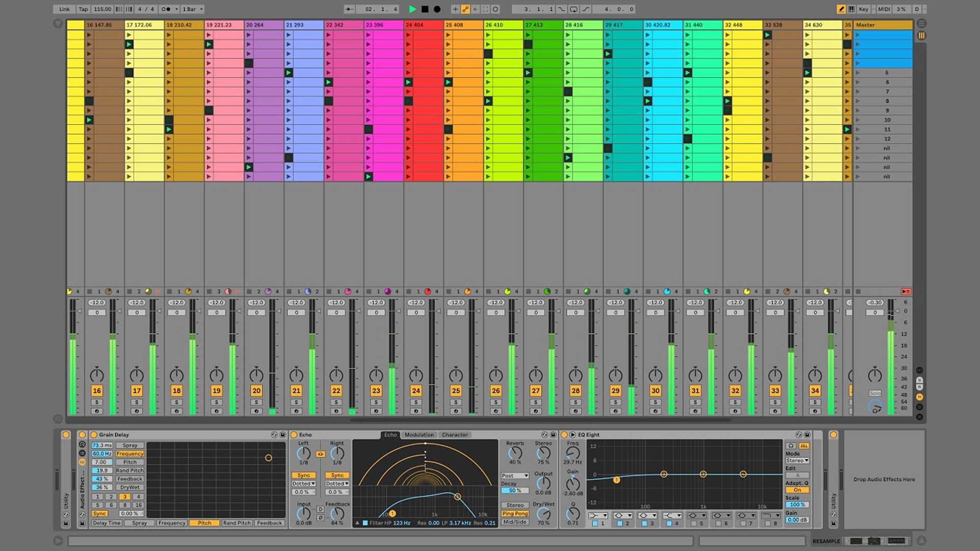Start playback with the green play button
This screenshot has height=551, width=980.
tap(412, 9)
